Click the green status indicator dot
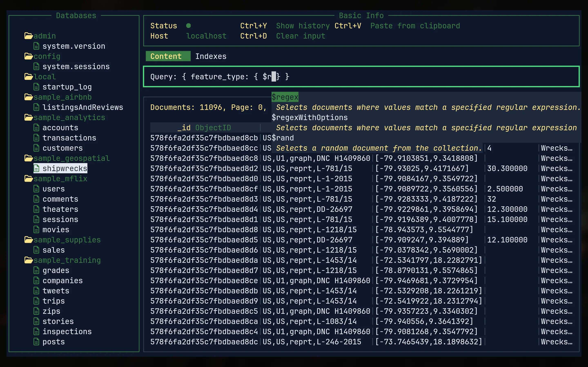This screenshot has height=367, width=588. pos(189,25)
